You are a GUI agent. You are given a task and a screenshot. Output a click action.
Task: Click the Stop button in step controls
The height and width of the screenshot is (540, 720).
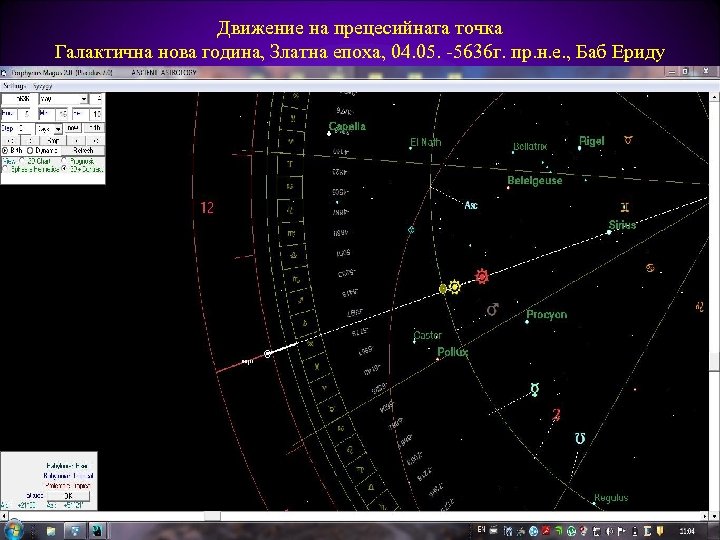tap(53, 141)
